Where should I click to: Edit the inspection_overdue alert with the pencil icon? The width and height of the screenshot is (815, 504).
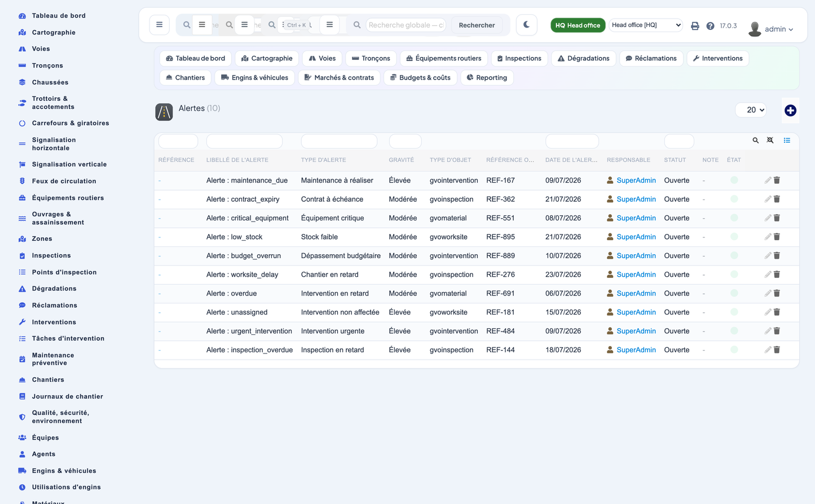point(768,350)
